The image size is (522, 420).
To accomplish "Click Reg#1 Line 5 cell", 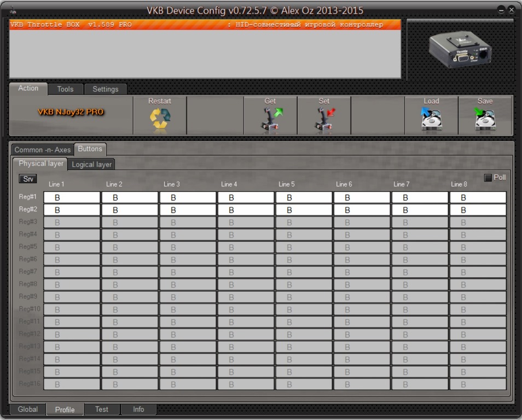I will (x=304, y=197).
